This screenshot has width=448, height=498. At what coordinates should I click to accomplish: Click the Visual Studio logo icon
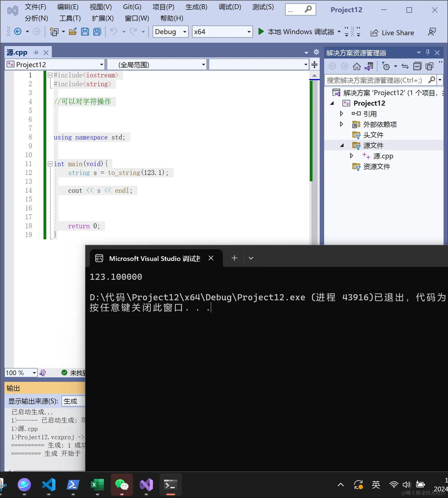(x=12, y=11)
